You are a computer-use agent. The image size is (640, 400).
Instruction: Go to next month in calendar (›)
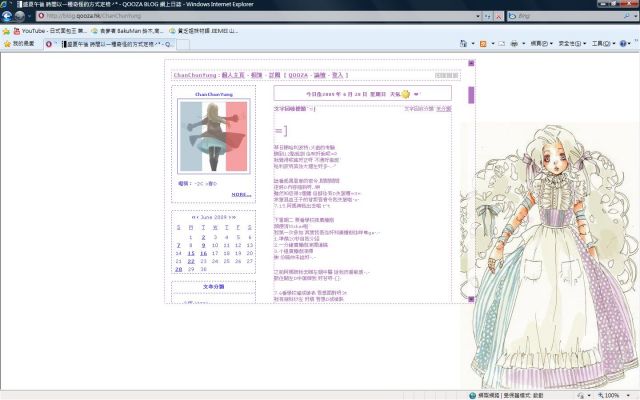(229, 218)
